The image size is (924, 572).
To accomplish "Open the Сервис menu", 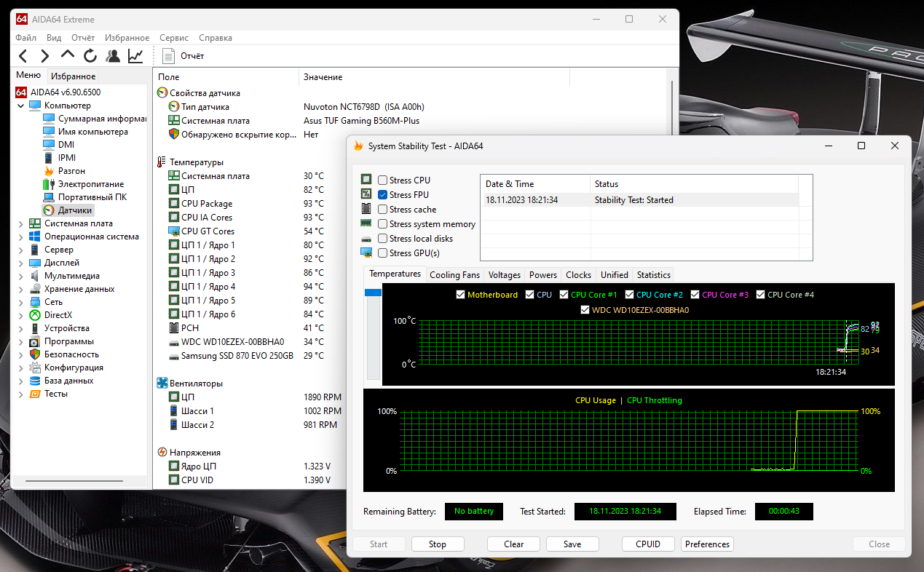I will (174, 38).
